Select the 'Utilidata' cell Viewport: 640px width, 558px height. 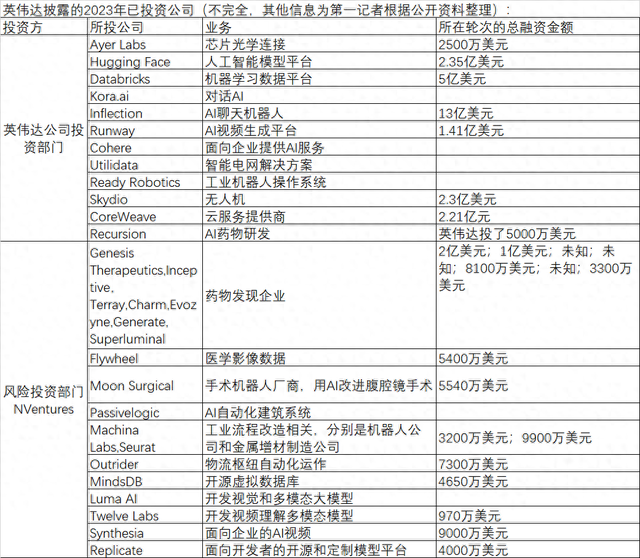pos(145,165)
